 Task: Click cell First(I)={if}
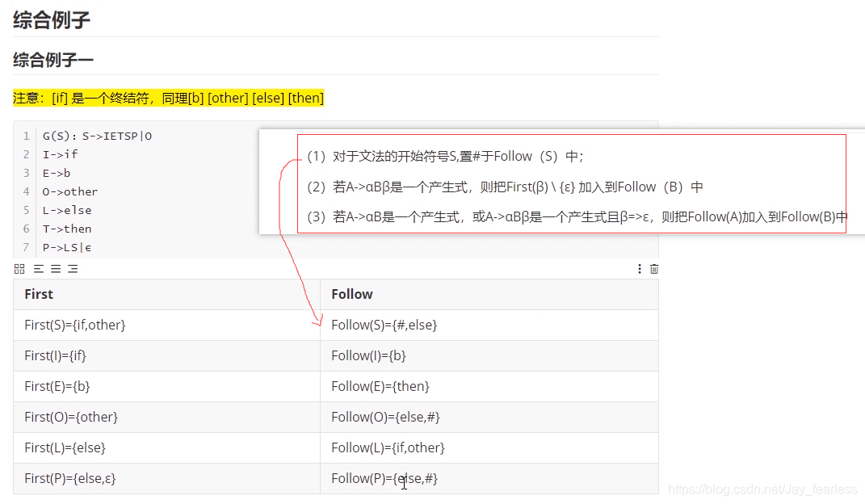pos(166,355)
